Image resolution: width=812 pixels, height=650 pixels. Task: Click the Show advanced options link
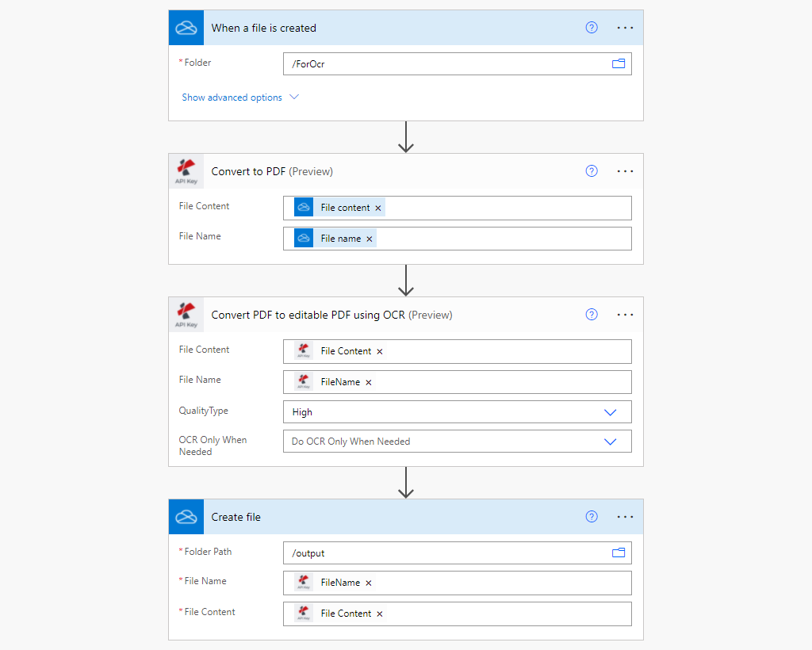pyautogui.click(x=232, y=96)
